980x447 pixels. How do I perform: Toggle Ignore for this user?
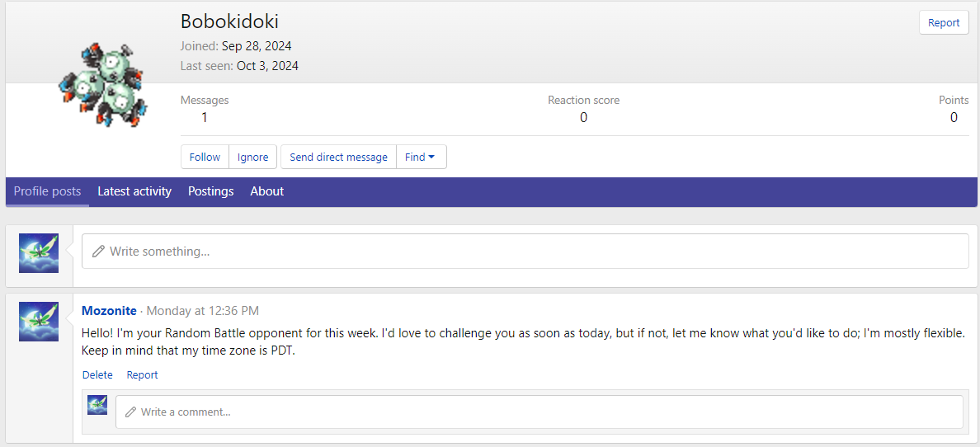pos(253,157)
